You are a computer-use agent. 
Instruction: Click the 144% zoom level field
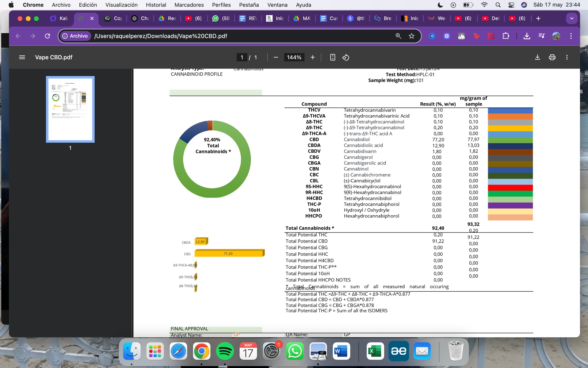click(x=294, y=57)
